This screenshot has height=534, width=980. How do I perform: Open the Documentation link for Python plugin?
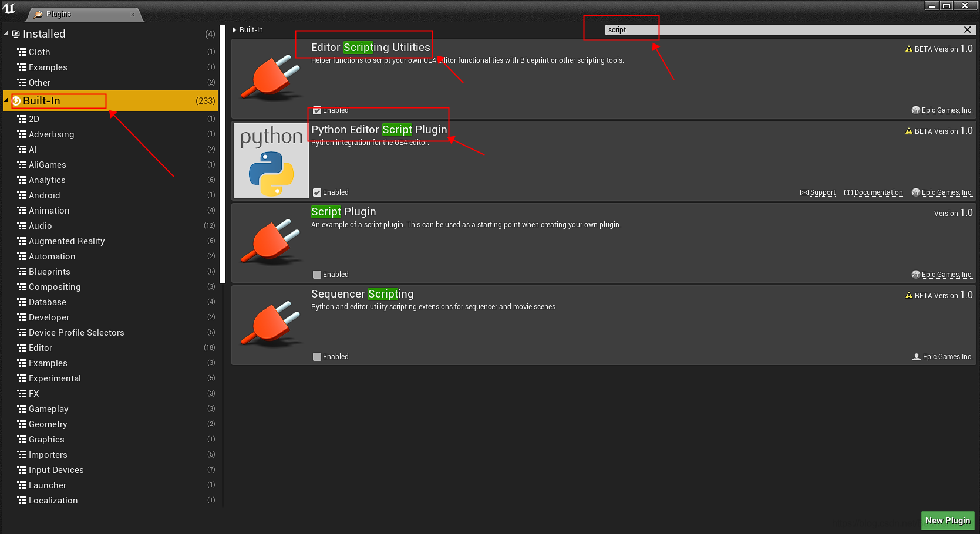[x=878, y=192]
